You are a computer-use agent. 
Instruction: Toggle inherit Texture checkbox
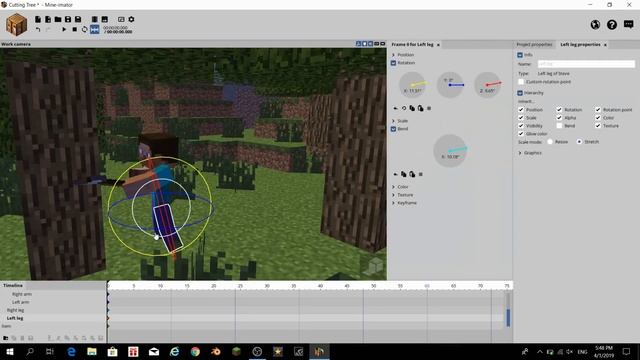[x=598, y=126]
